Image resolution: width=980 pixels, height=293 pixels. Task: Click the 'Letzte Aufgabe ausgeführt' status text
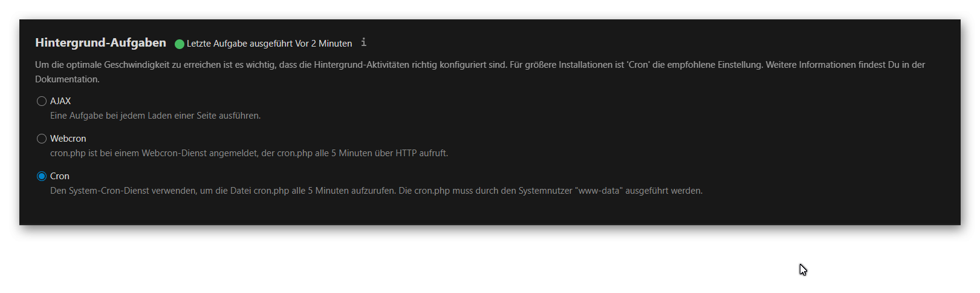239,44
